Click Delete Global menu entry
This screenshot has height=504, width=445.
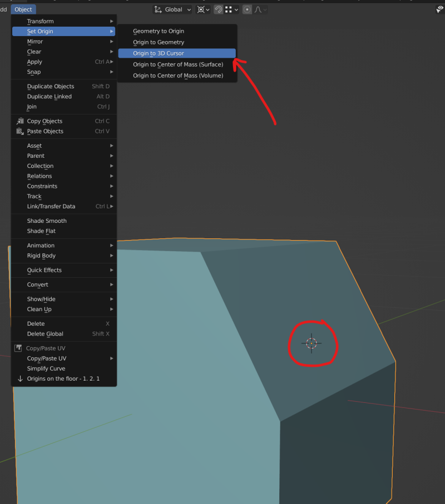pyautogui.click(x=64, y=333)
